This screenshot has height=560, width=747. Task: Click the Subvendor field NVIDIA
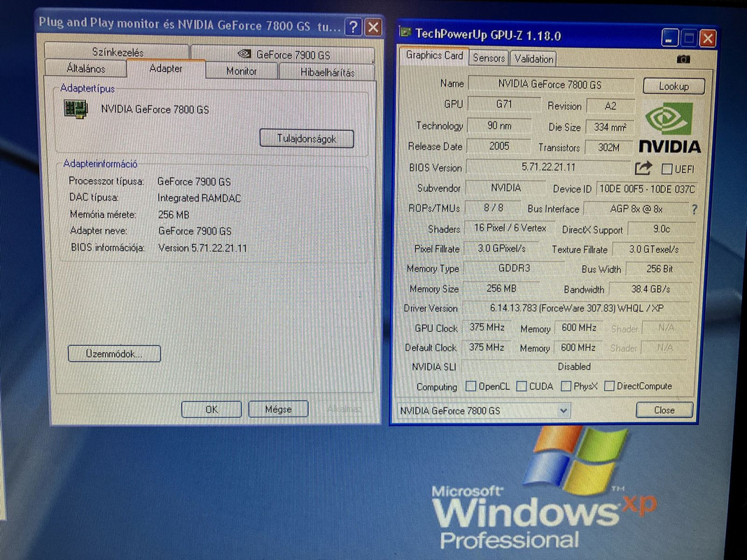[505, 188]
